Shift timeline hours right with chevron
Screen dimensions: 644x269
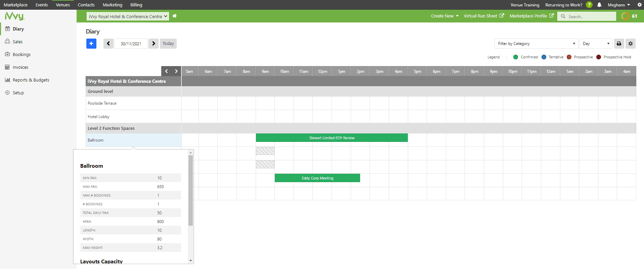pyautogui.click(x=176, y=71)
